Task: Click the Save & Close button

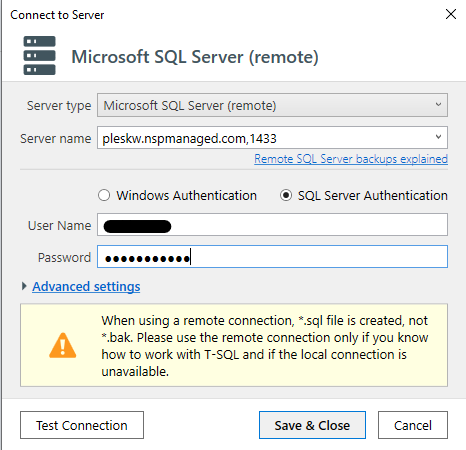Action: 312,425
